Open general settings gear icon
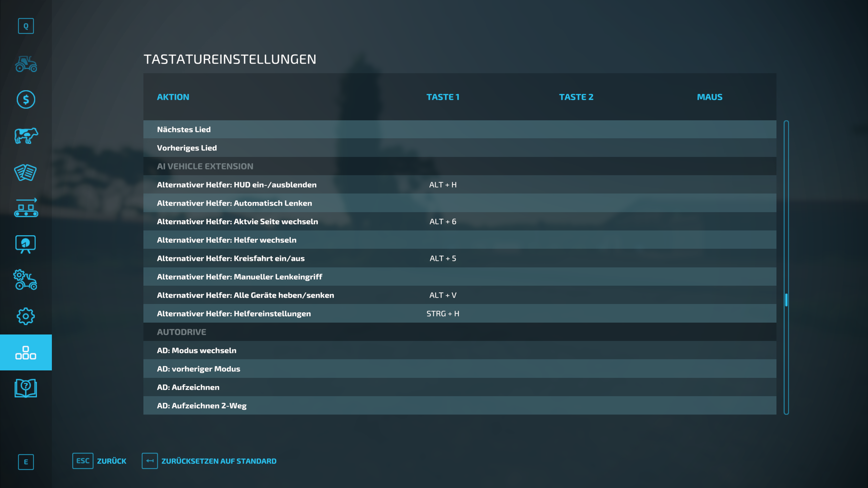Image resolution: width=868 pixels, height=488 pixels. [26, 316]
